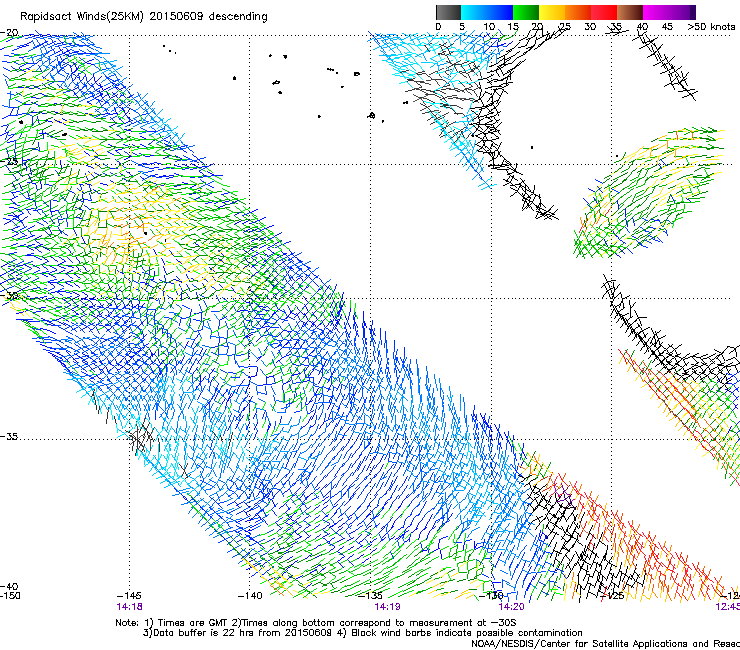Click the ">50 knots" legend label
740x650 pixels.
click(711, 27)
